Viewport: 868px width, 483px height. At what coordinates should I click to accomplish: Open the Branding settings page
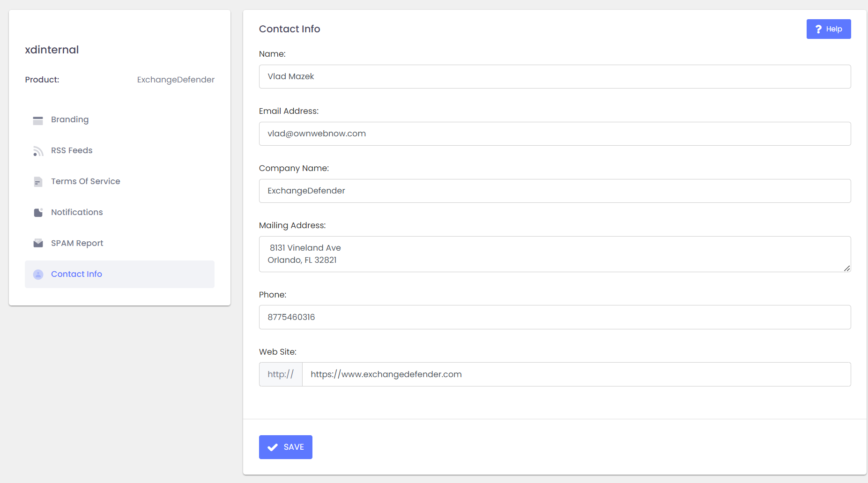point(70,119)
